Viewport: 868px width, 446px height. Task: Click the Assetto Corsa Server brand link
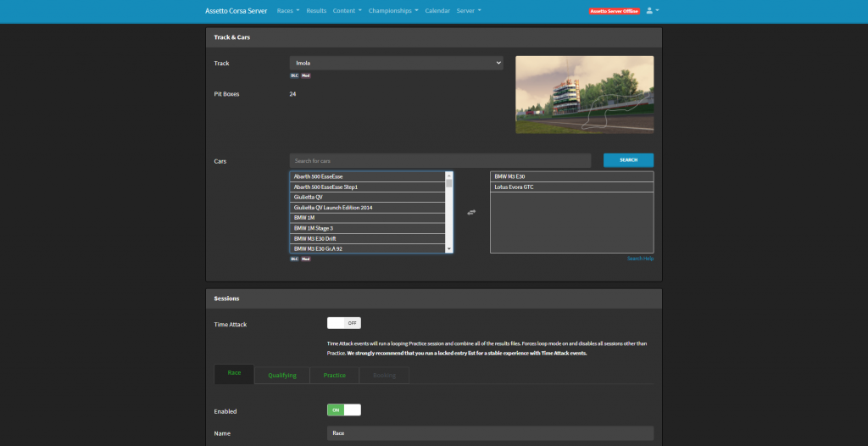click(x=236, y=10)
